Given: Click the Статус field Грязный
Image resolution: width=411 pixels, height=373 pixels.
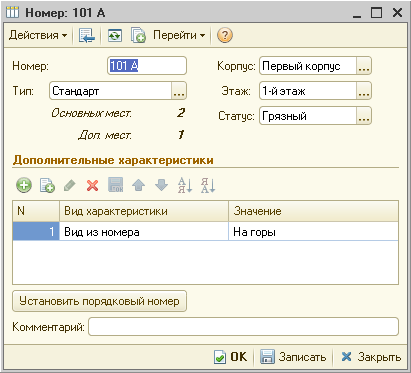Looking at the screenshot, I should (x=308, y=116).
